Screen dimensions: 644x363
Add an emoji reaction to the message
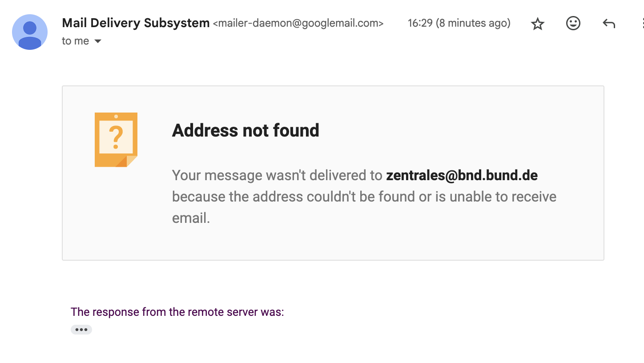pyautogui.click(x=573, y=24)
